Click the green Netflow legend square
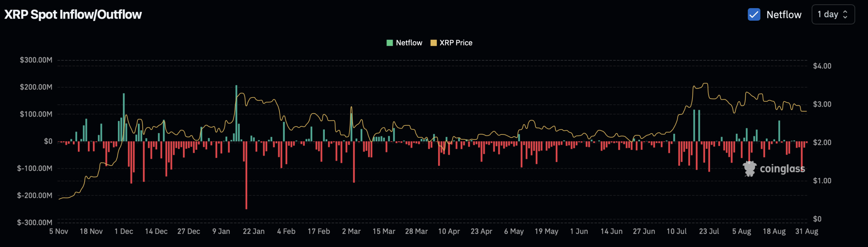Viewport: 868px width, 247px height. point(390,43)
